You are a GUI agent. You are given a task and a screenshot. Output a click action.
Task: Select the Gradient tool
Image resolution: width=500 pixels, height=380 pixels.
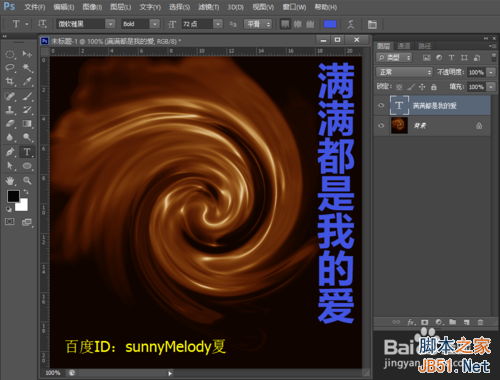pyautogui.click(x=27, y=124)
